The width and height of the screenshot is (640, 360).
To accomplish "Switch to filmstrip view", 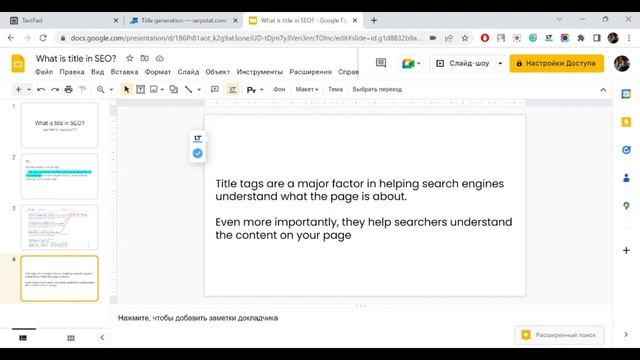I will (x=23, y=338).
